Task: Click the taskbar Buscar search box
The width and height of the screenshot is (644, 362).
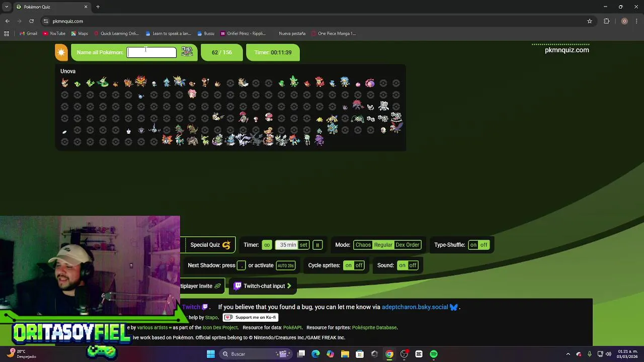Action: (x=256, y=354)
